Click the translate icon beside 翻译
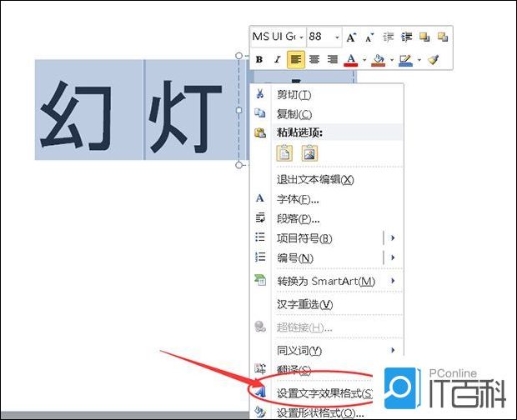The height and width of the screenshot is (420, 517). coord(260,368)
